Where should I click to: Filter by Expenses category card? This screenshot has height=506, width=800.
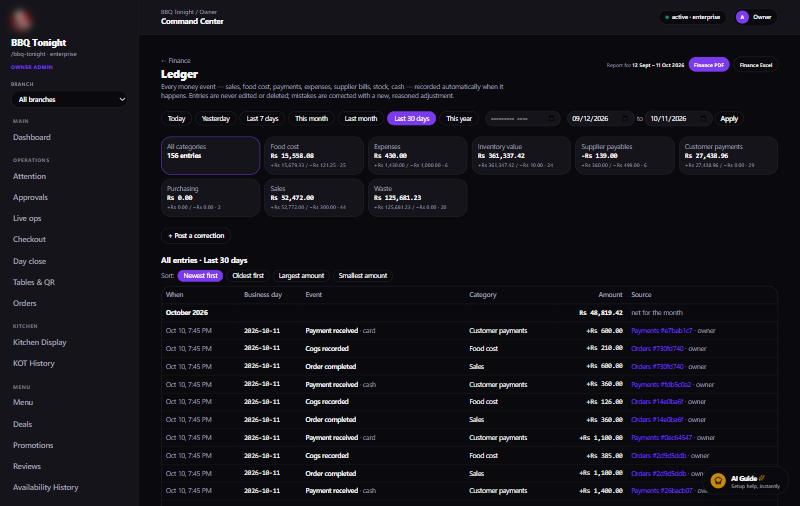click(x=417, y=156)
